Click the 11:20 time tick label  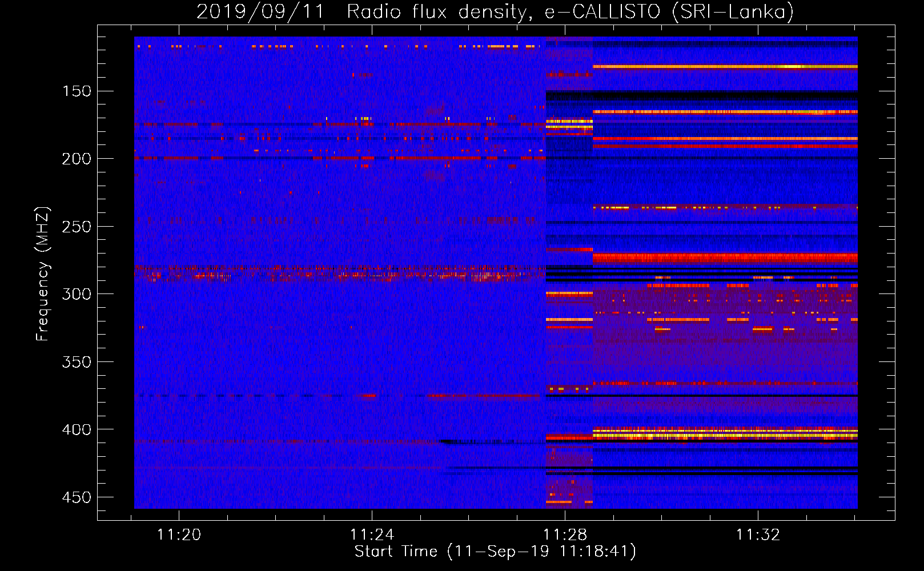tap(179, 535)
